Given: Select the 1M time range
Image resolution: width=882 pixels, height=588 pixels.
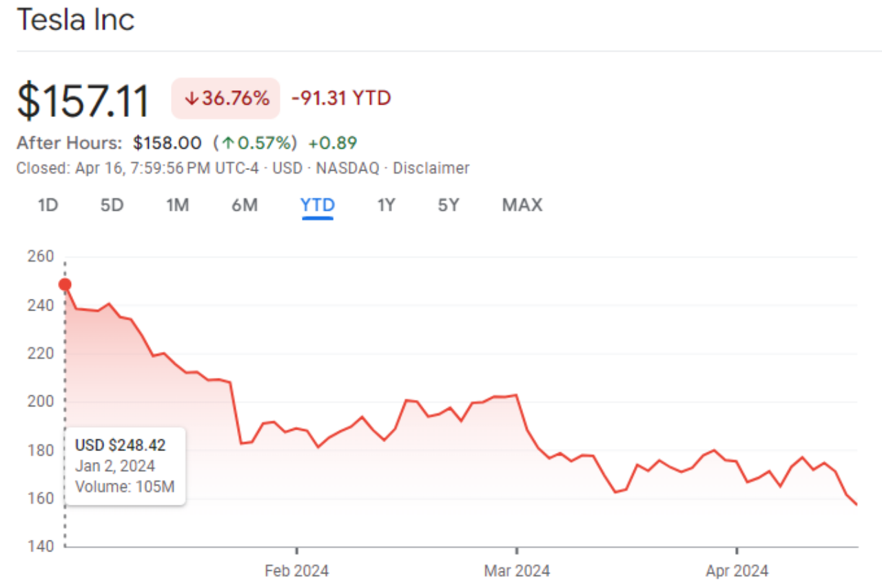Looking at the screenshot, I should click(177, 205).
